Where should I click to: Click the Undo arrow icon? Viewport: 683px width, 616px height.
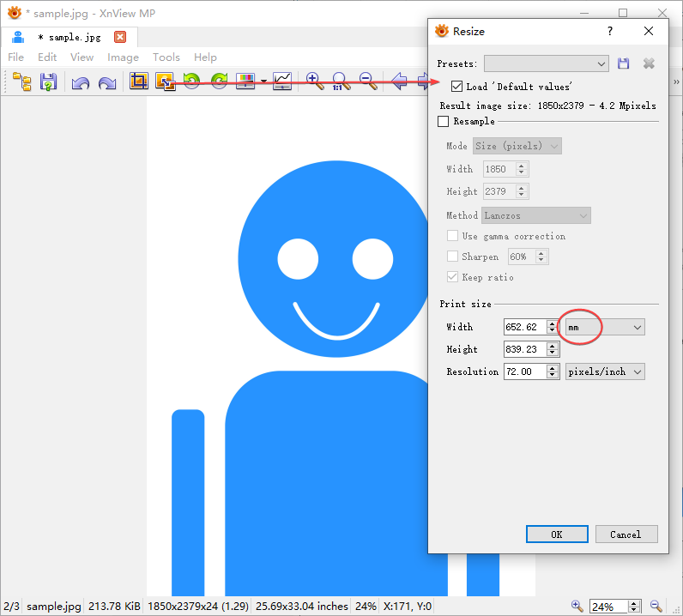pyautogui.click(x=80, y=82)
